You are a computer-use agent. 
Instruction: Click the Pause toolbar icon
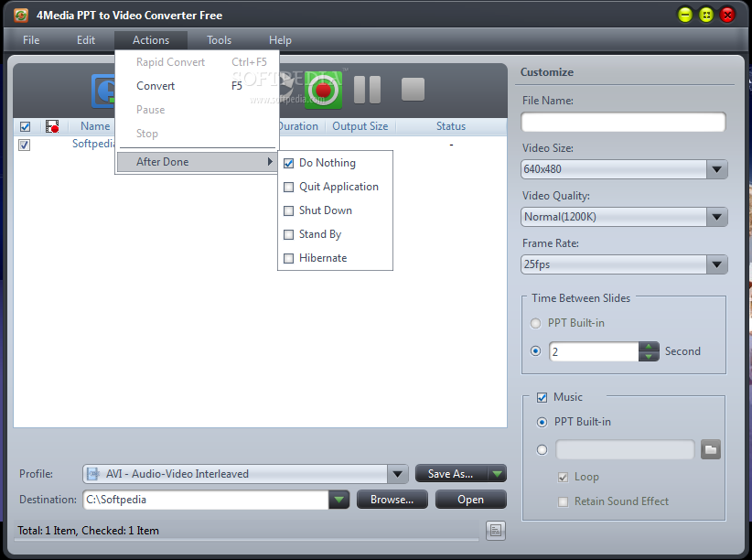(x=367, y=90)
